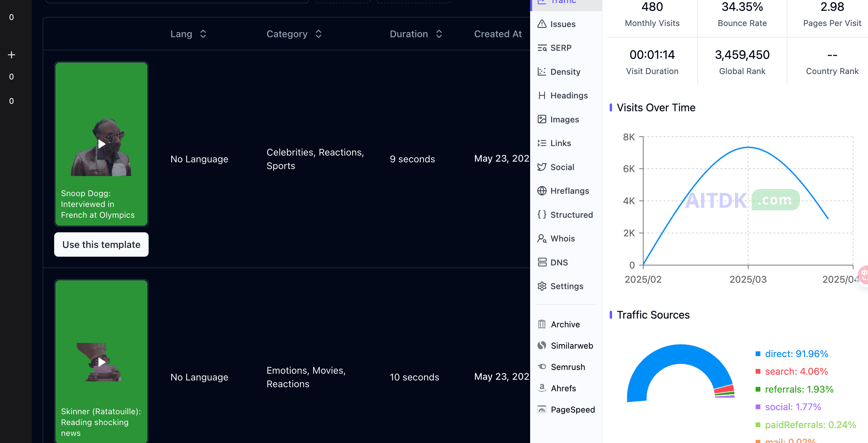The height and width of the screenshot is (443, 868).
Task: Click the Visits Over Time heading
Action: 656,108
